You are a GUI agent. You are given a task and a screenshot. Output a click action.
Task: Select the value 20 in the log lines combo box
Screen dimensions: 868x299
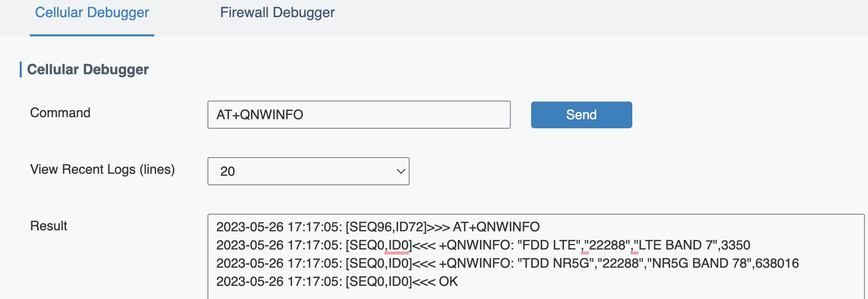click(x=228, y=171)
